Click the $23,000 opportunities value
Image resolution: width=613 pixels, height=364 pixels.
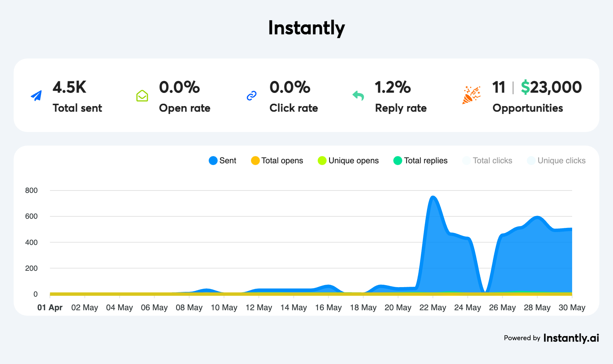click(x=551, y=87)
